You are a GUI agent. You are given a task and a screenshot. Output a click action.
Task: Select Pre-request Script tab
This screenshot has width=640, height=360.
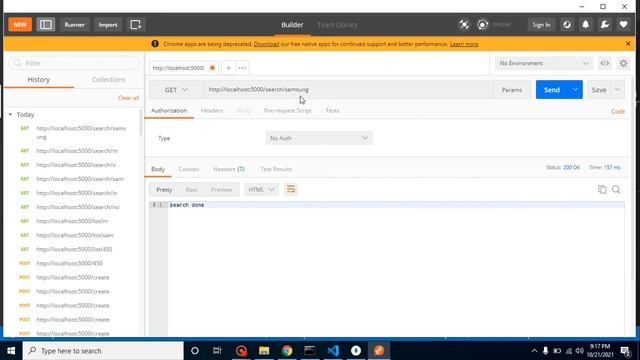pyautogui.click(x=288, y=111)
